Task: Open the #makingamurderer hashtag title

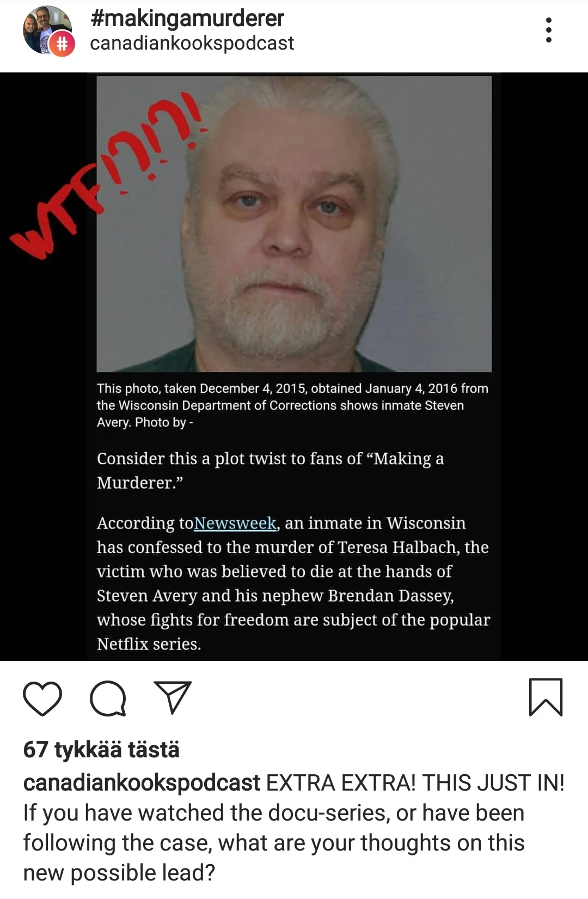Action: click(187, 18)
